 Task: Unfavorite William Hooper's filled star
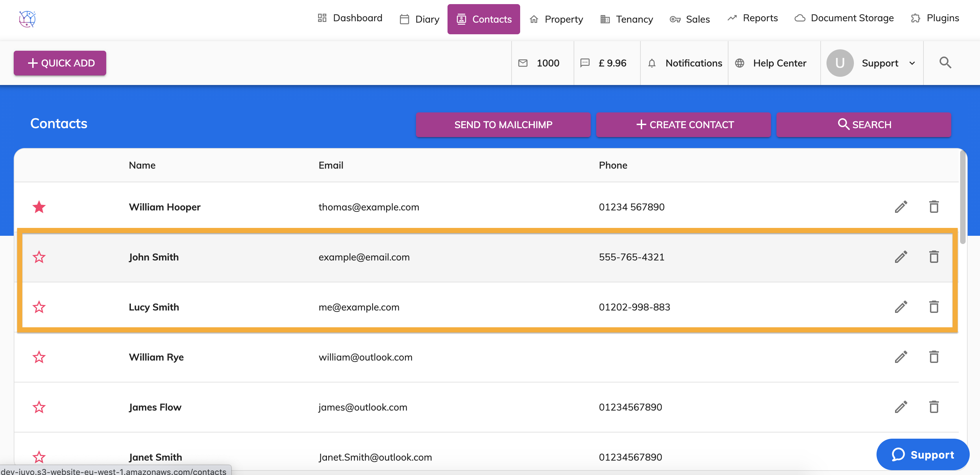point(39,207)
